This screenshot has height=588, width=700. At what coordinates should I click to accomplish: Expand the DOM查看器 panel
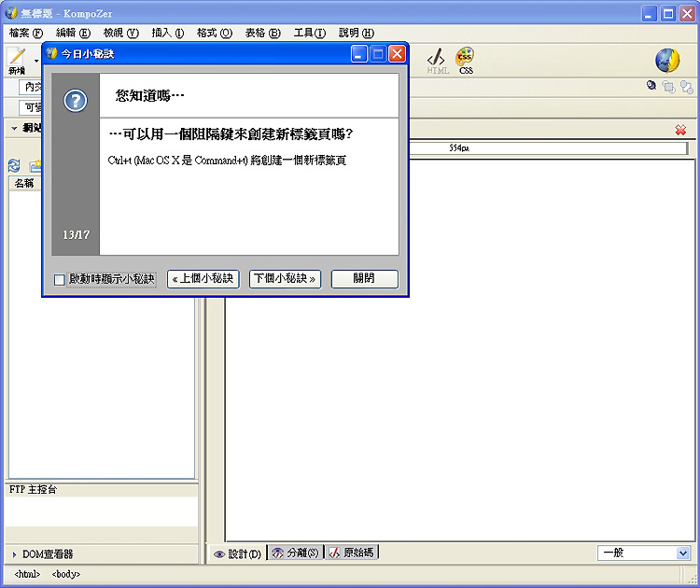pos(14,554)
